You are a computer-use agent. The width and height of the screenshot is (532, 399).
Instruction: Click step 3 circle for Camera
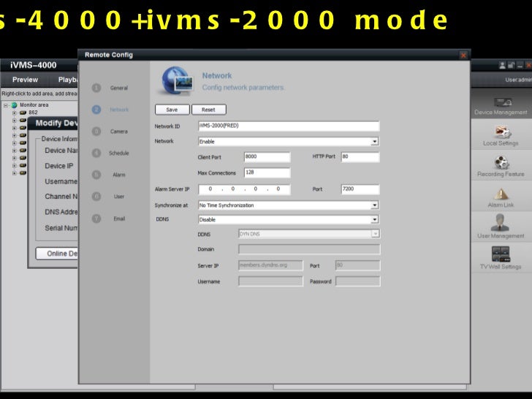click(x=96, y=132)
